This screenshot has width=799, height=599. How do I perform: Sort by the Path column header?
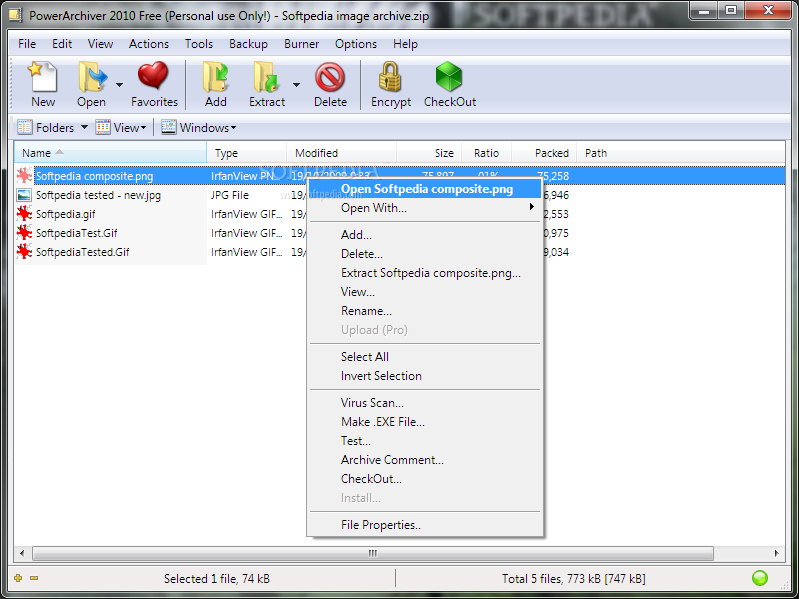tap(680, 153)
